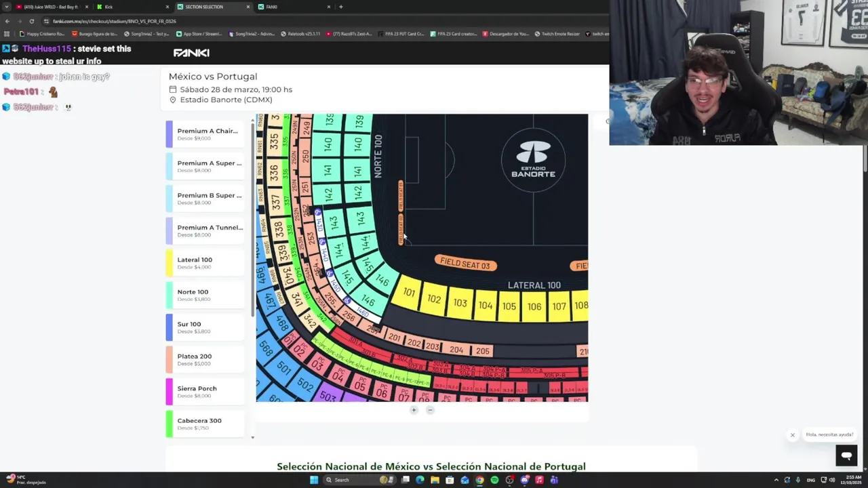
Task: Select Sur 100 ticket category
Action: [x=205, y=327]
